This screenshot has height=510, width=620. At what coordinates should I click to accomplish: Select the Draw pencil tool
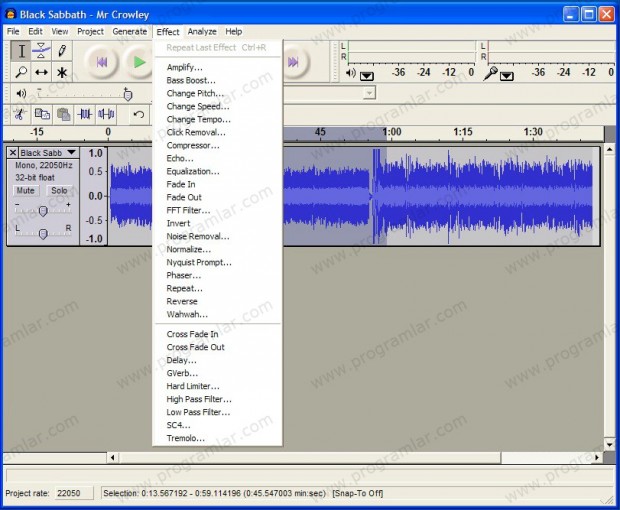click(62, 51)
